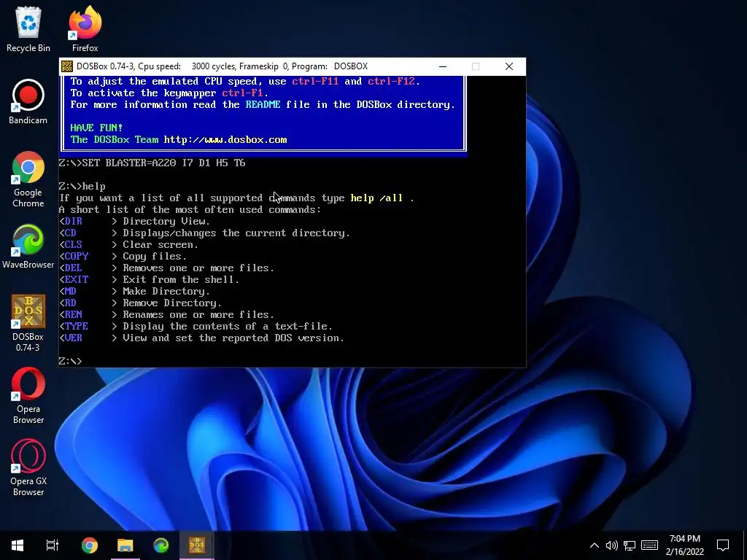Select the Firefox desktop shortcut
Screen dimensions: 747x560
click(85, 29)
